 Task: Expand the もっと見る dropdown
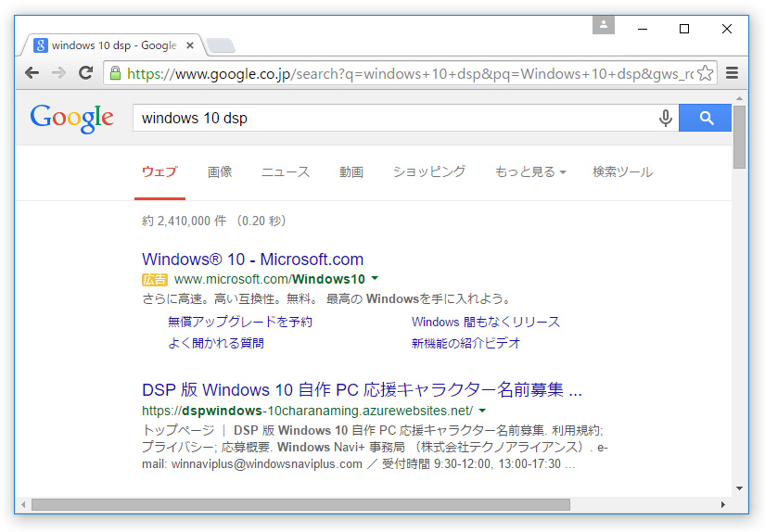530,171
